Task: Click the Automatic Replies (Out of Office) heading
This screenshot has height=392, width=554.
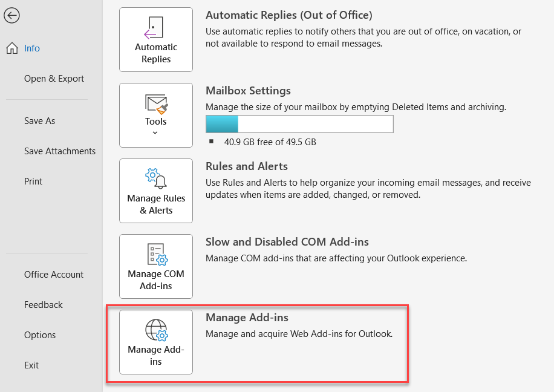Action: pyautogui.click(x=289, y=15)
